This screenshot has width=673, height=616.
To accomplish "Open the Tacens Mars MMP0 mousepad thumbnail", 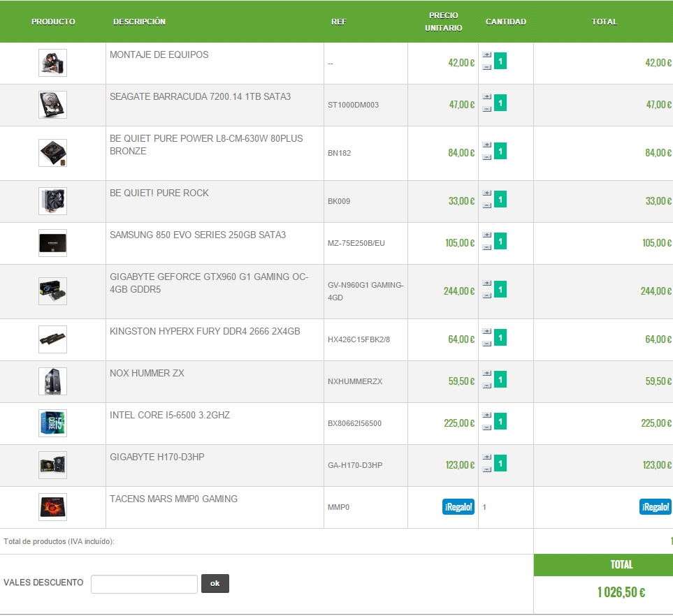I will click(53, 507).
